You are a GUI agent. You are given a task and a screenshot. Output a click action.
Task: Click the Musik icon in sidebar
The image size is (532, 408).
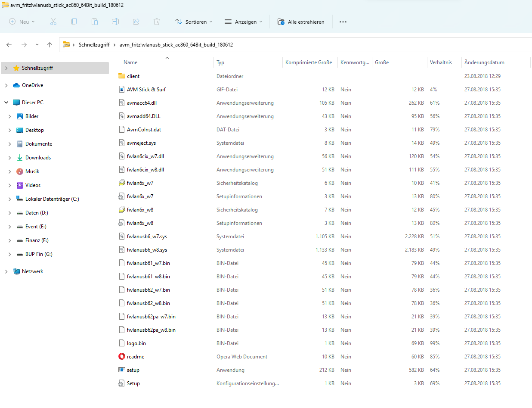coord(20,171)
